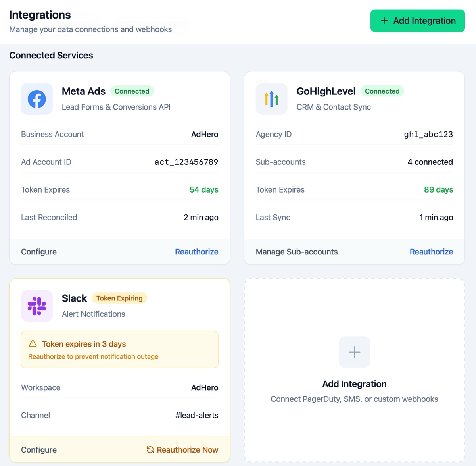The width and height of the screenshot is (476, 466).
Task: Select the Slack icon
Action: pyautogui.click(x=36, y=306)
